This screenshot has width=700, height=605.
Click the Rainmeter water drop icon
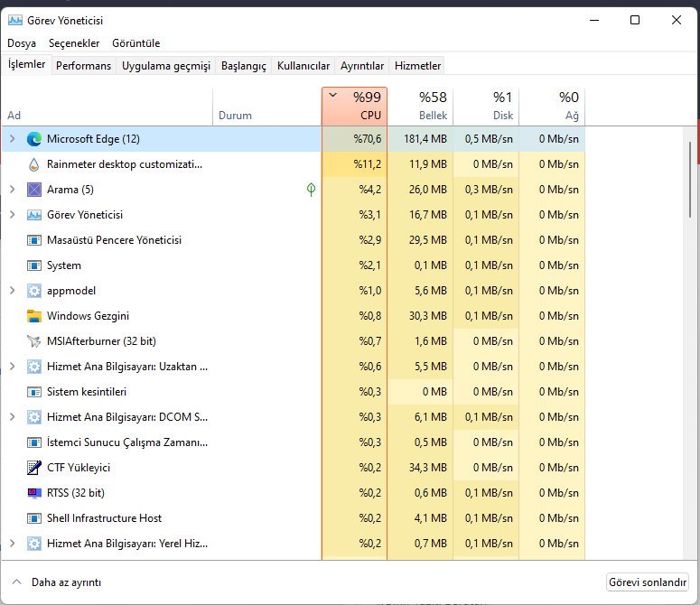(34, 164)
